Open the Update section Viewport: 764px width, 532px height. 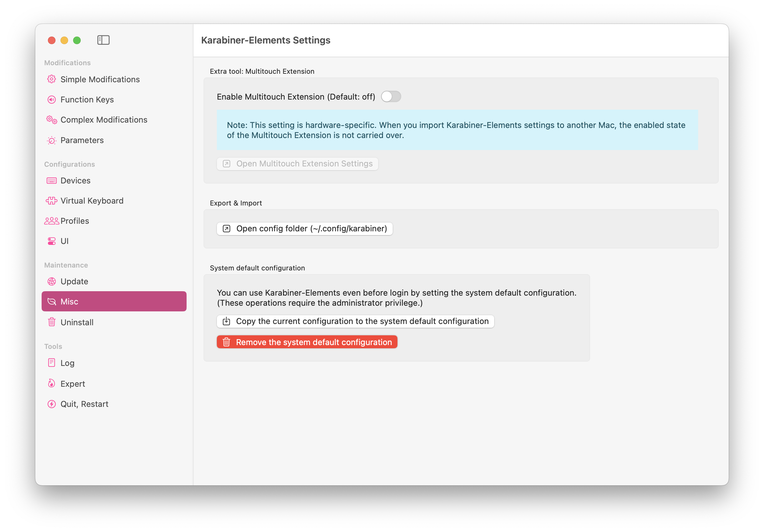pyautogui.click(x=74, y=281)
